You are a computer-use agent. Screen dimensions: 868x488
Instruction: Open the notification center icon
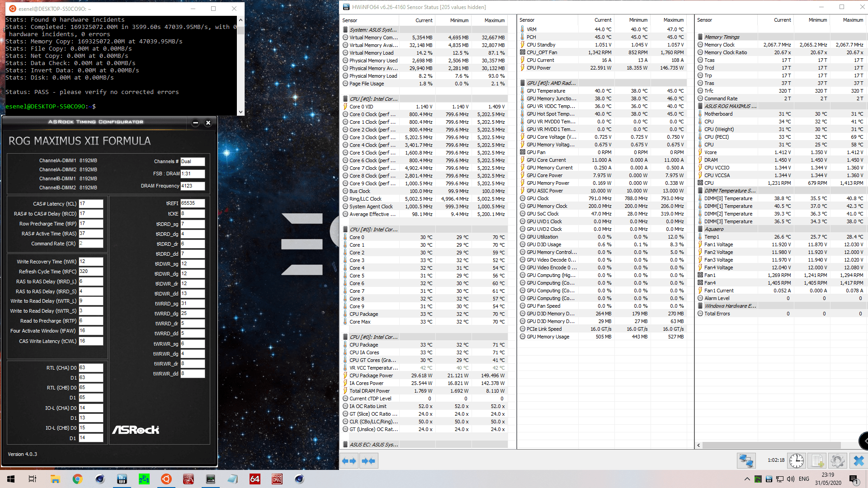(854, 479)
